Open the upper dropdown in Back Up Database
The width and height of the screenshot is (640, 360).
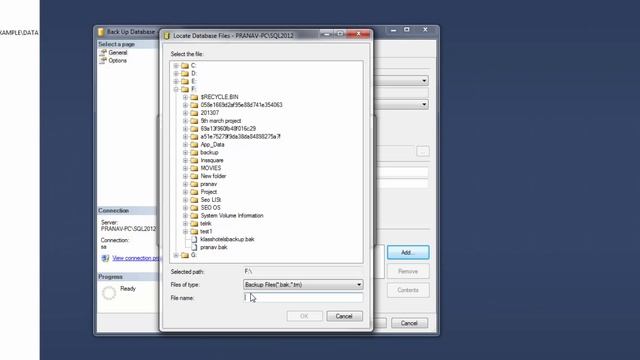(424, 81)
